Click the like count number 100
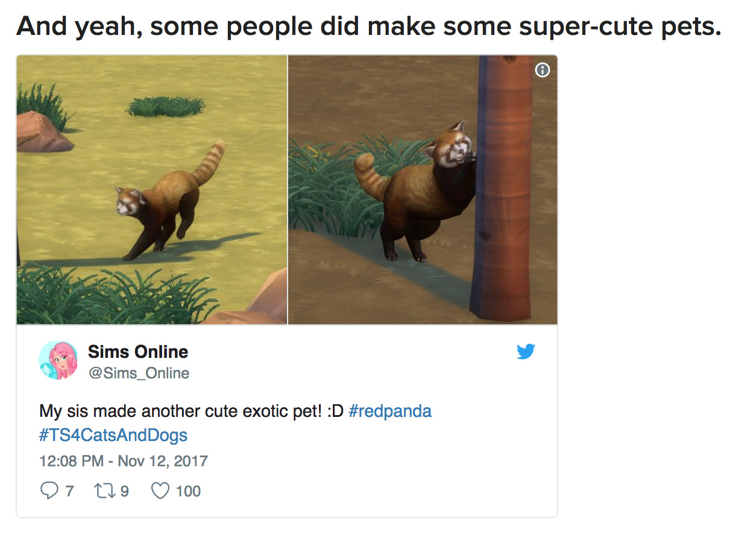This screenshot has height=535, width=756. (188, 491)
